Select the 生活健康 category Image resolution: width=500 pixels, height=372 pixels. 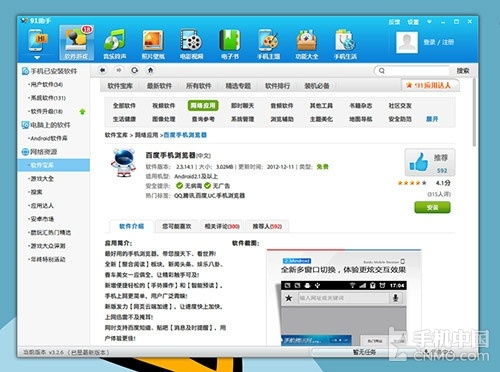[124, 119]
